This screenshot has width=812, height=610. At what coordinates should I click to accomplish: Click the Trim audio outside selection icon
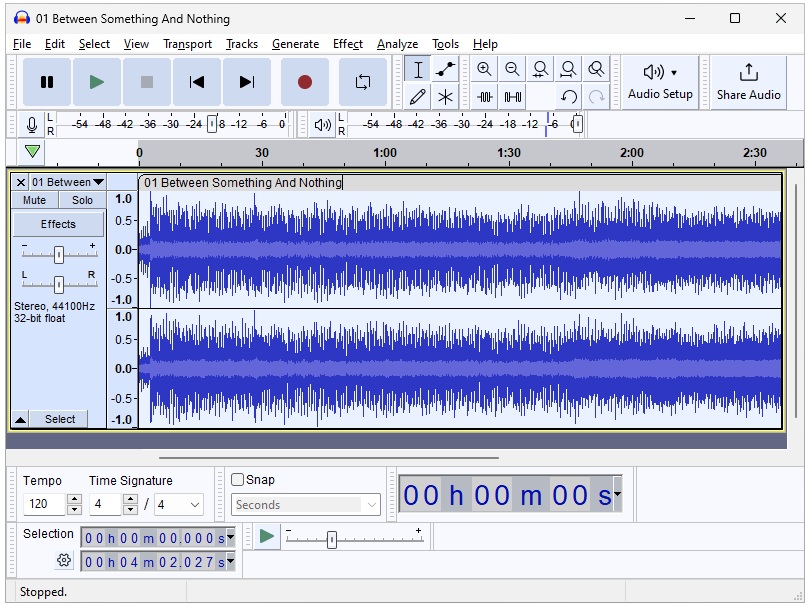(x=485, y=97)
